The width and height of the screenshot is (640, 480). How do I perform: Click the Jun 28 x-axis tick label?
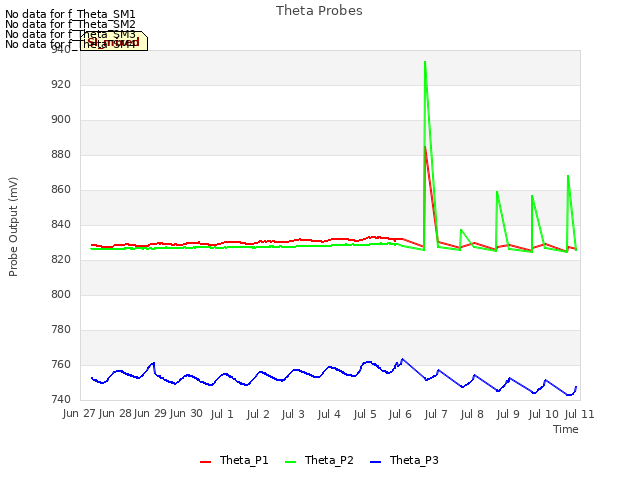click(x=115, y=414)
